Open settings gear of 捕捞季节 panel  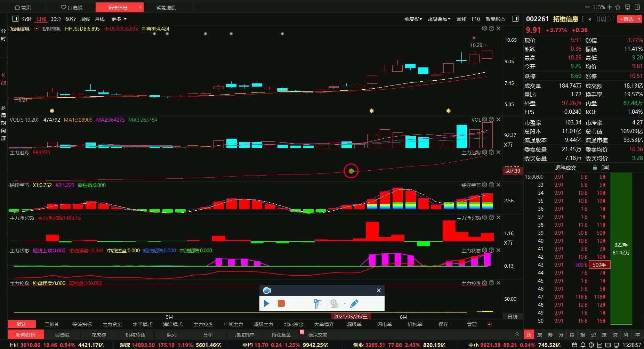coord(484,185)
